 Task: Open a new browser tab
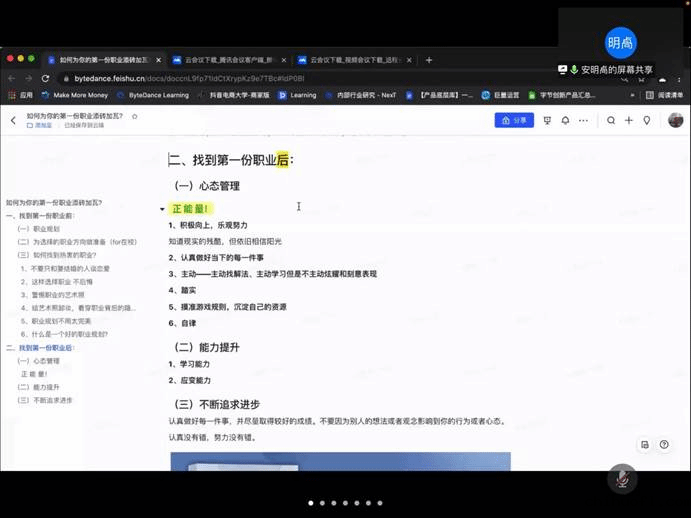(x=429, y=60)
